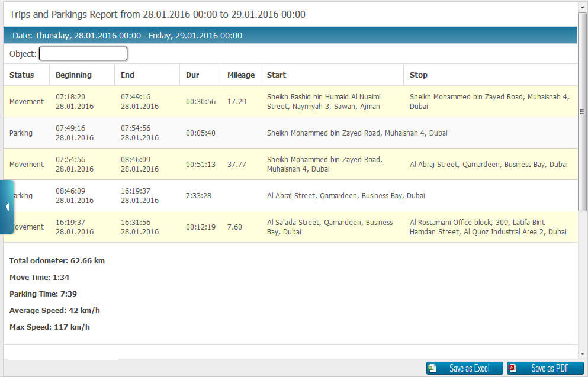Click the Move Time 1:34 line
This screenshot has height=377, width=588.
[39, 278]
